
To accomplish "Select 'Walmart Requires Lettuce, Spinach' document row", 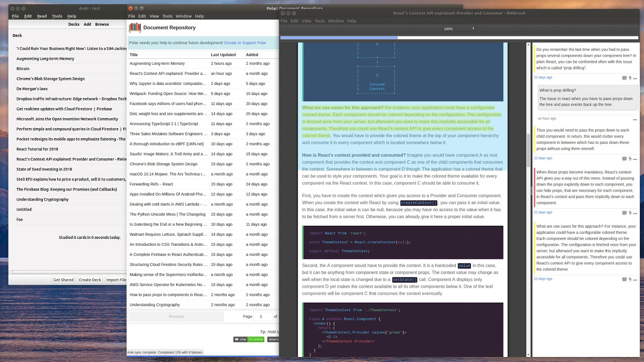I will [203, 234].
